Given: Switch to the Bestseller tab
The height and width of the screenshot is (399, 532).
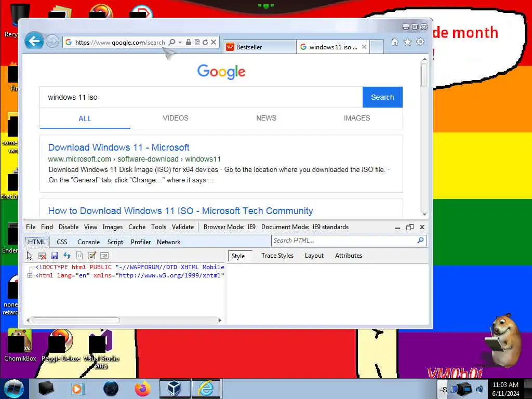Looking at the screenshot, I should (260, 47).
